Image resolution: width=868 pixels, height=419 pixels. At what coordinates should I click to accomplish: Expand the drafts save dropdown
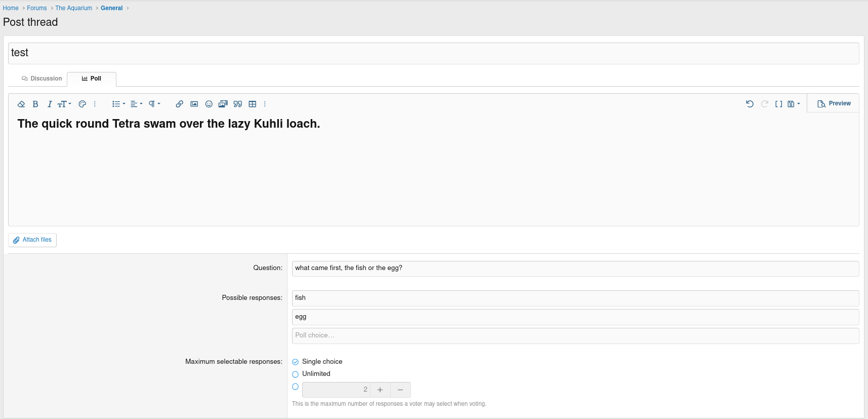794,104
